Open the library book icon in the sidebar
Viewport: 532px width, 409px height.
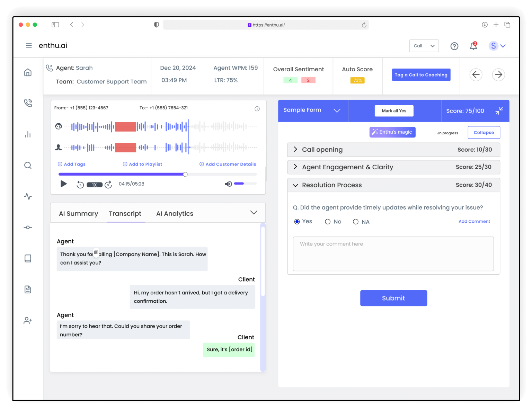click(x=28, y=258)
